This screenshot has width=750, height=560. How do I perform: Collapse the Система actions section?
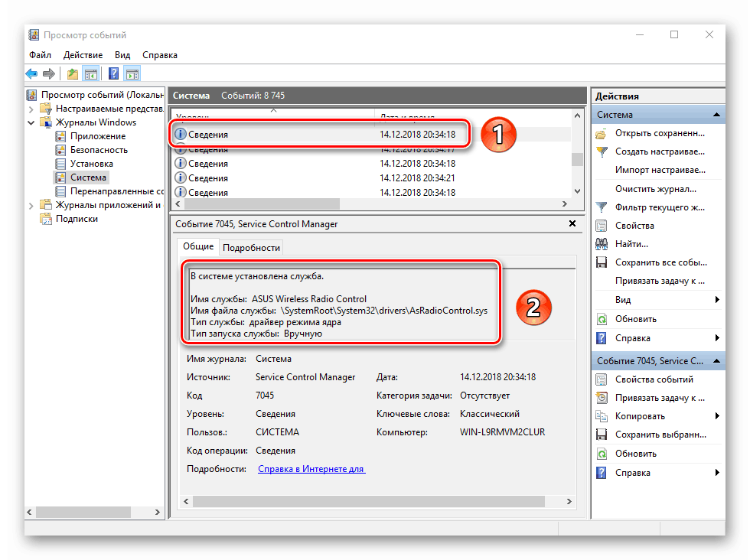point(716,115)
